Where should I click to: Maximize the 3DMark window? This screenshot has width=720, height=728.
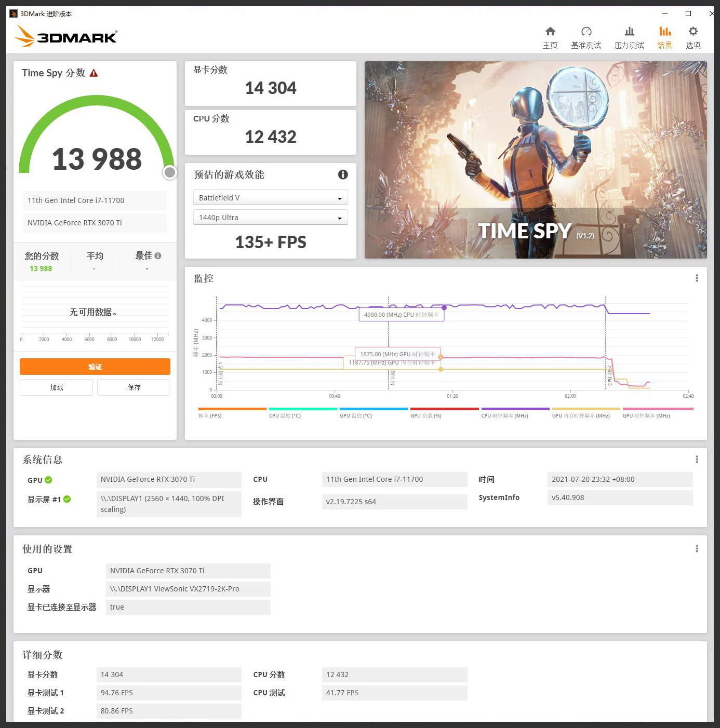[688, 14]
